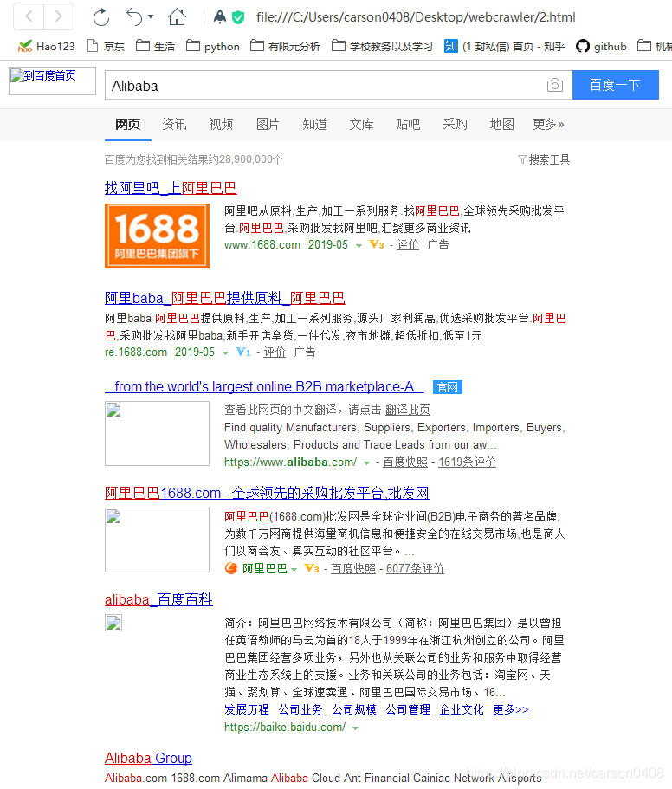Expand the arrow beside green 阿里巴巴 source
This screenshot has width=672, height=789.
click(x=294, y=570)
